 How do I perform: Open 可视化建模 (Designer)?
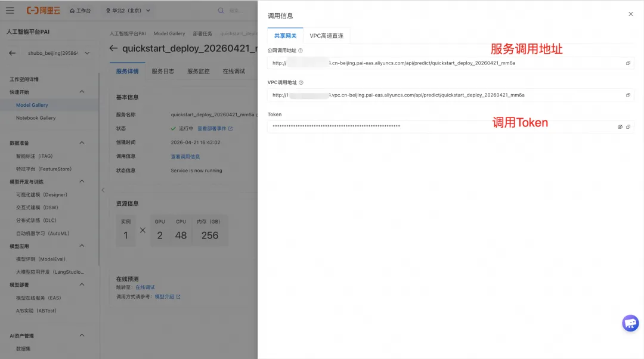42,194
